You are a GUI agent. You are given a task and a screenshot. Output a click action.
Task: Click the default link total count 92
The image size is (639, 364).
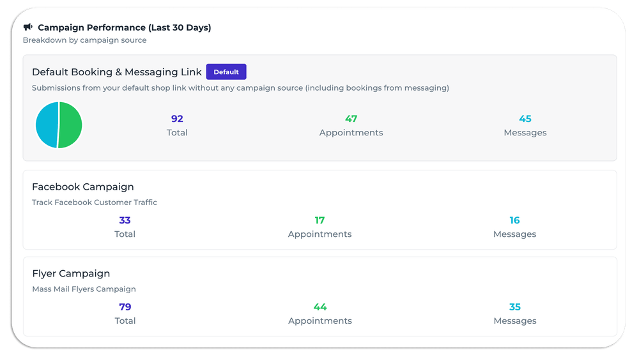pos(177,119)
